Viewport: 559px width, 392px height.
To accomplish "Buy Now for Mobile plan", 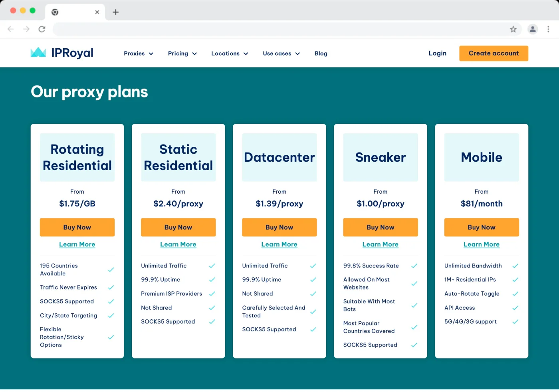I will [482, 227].
